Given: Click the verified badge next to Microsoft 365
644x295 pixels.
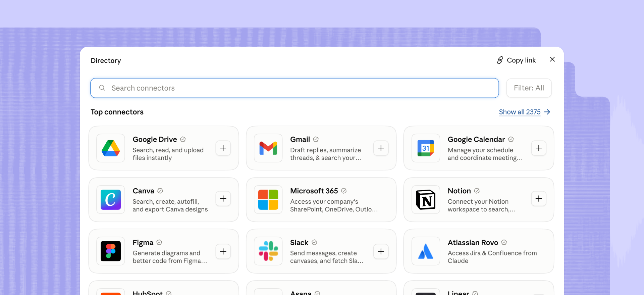Looking at the screenshot, I should click(x=344, y=191).
